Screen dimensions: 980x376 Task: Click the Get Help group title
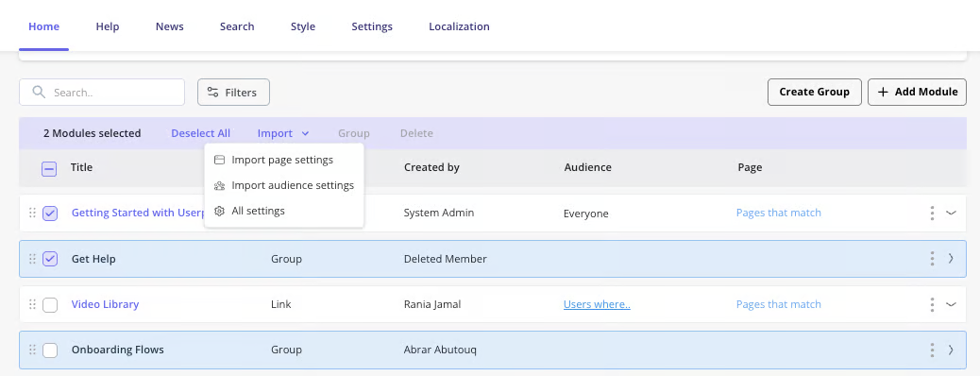(x=93, y=259)
